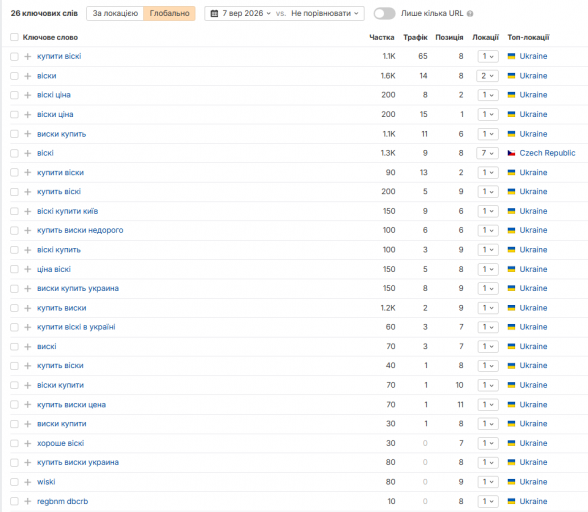The image size is (588, 512).
Task: Click plus icon beside віски купити
Action: 27,385
